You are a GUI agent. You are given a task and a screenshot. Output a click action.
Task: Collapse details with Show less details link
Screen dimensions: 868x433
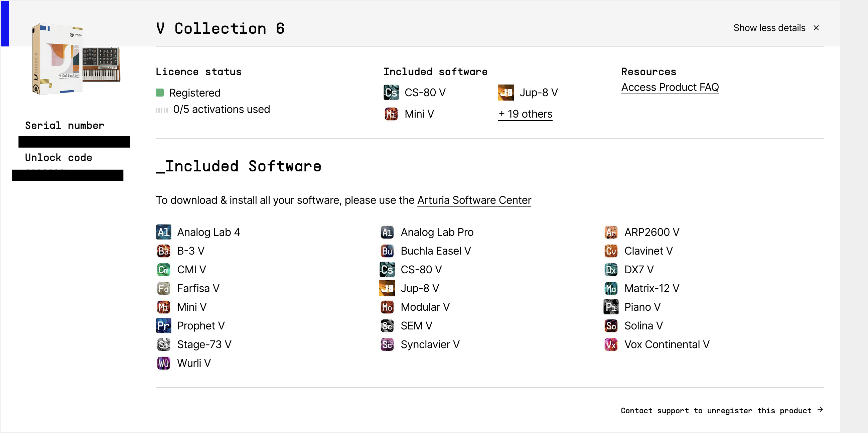tap(769, 28)
